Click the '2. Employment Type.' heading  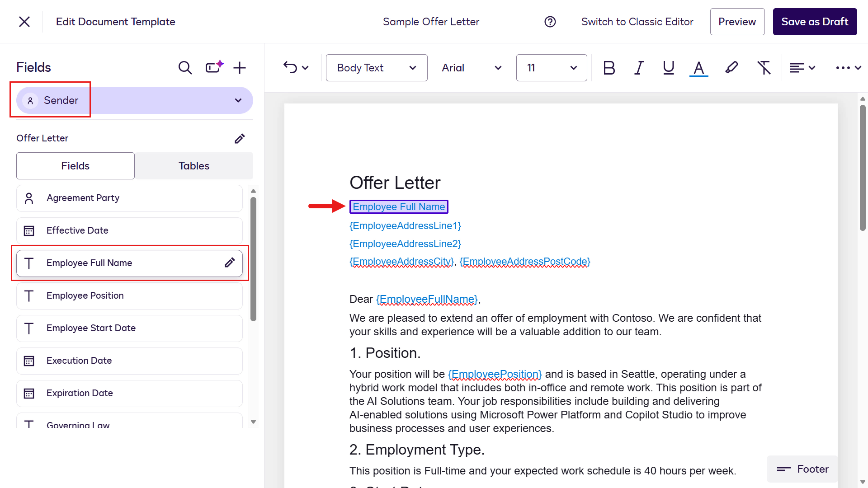tap(417, 450)
